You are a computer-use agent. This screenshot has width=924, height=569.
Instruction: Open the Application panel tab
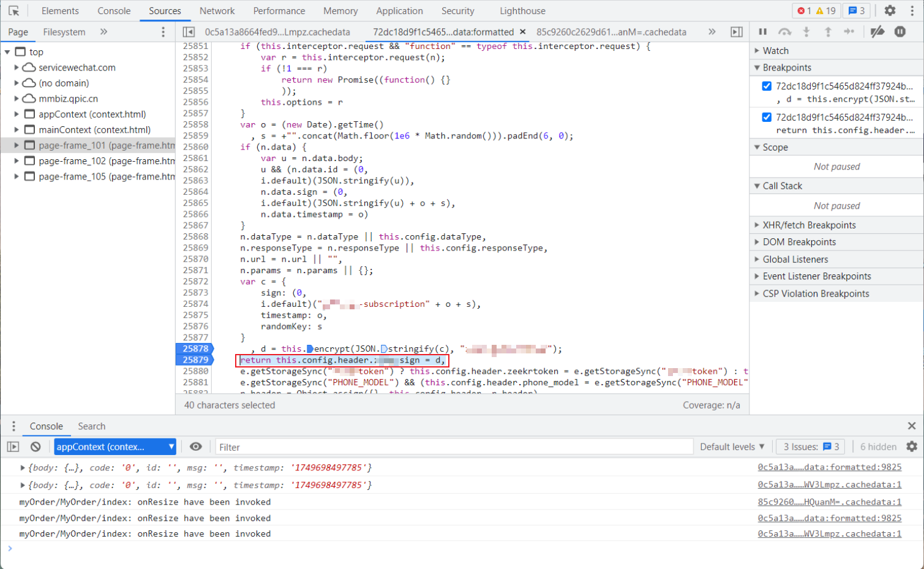pyautogui.click(x=399, y=11)
